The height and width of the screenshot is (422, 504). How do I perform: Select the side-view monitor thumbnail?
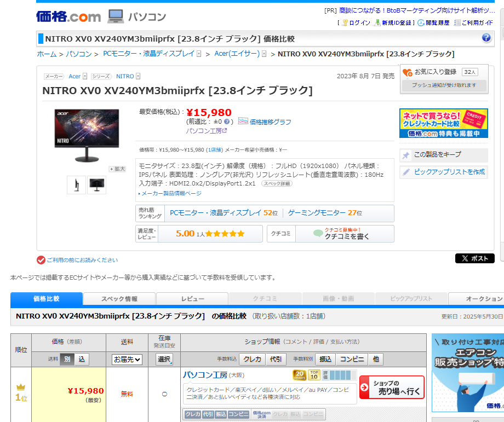coord(76,185)
